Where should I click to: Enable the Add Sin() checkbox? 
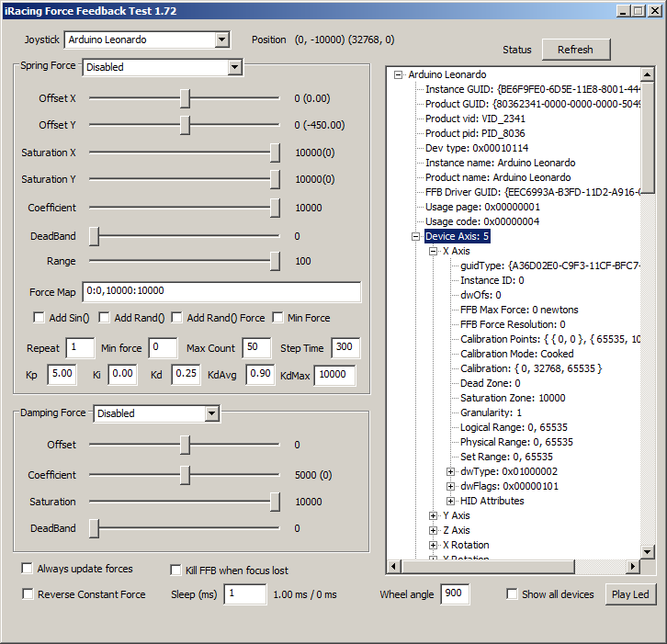point(39,318)
